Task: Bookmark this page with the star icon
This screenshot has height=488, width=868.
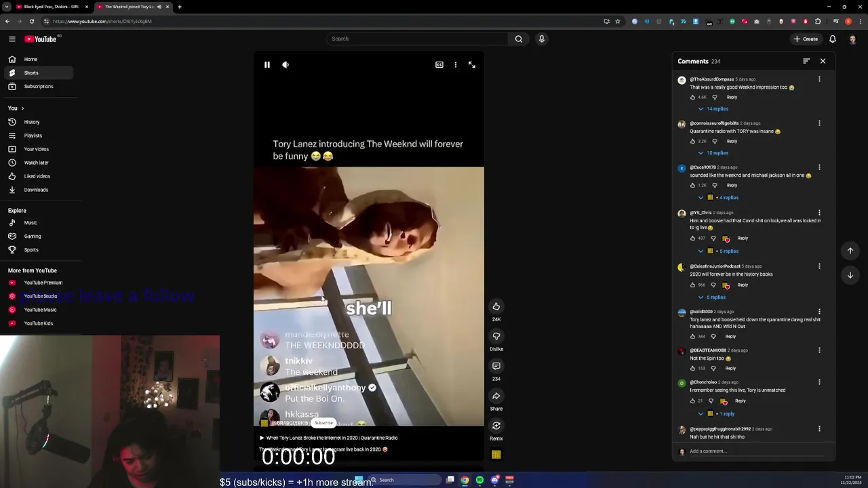Action: [x=618, y=21]
